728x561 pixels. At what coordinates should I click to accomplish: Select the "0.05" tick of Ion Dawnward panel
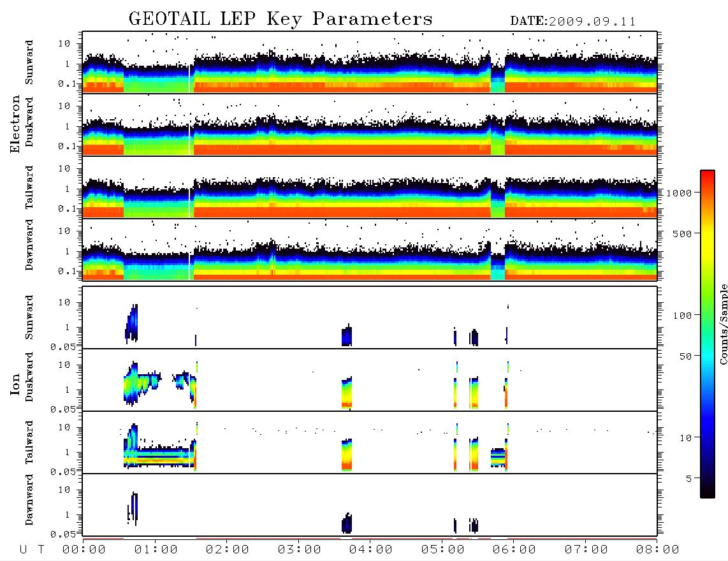[63, 534]
